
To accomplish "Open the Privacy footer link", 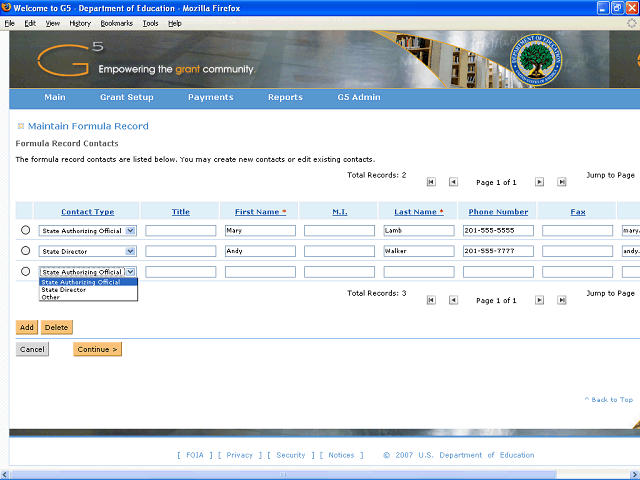I will click(240, 455).
